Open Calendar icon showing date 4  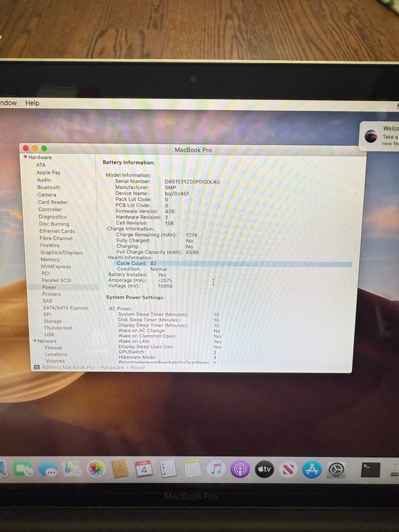[x=144, y=469]
